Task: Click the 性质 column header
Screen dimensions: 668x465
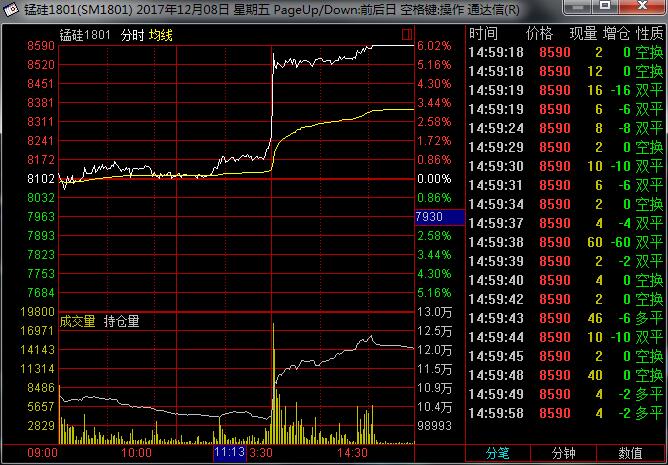Action: [x=650, y=34]
